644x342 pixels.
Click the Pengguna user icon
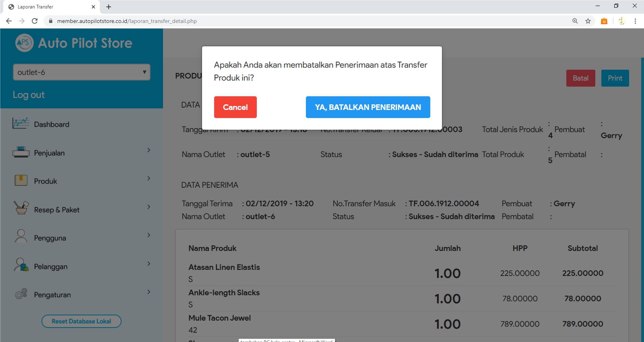coord(21,236)
